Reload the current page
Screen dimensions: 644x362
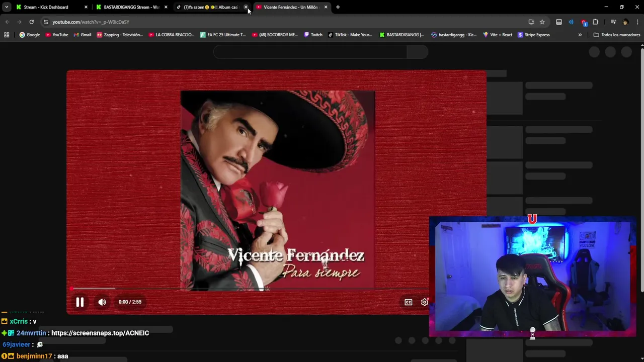(31, 22)
